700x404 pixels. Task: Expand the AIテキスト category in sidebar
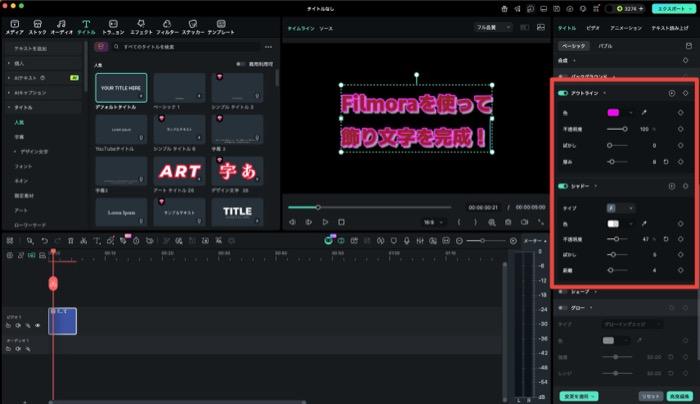(x=9, y=78)
